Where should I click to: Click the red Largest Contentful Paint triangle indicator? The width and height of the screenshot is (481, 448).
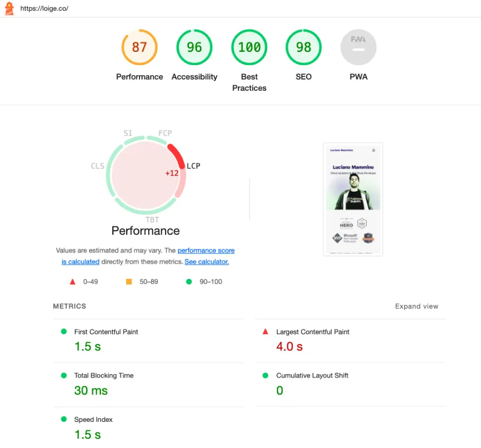coord(265,331)
